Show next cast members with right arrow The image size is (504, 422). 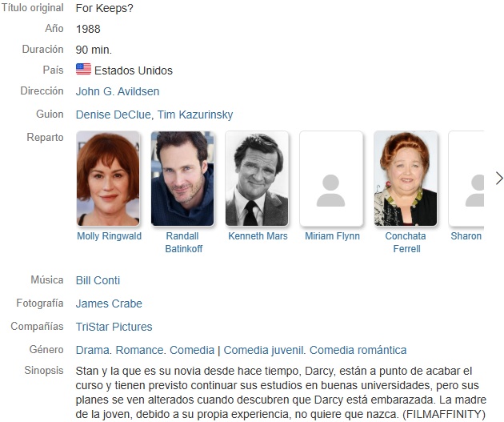[x=498, y=179]
